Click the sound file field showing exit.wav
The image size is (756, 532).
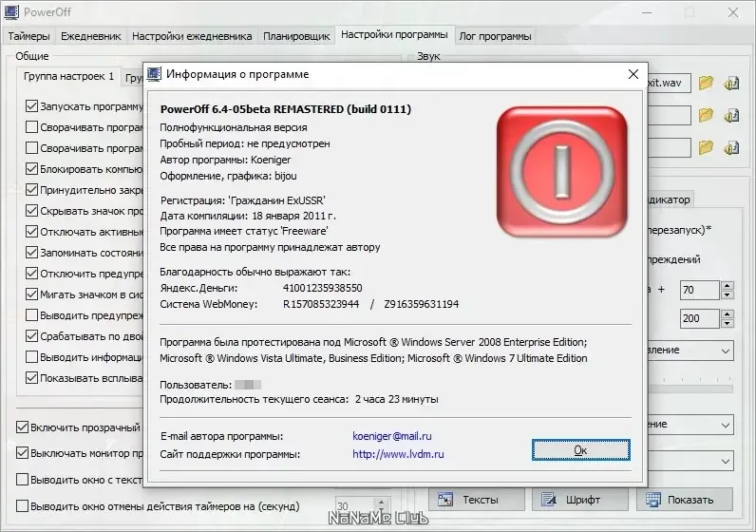coord(670,83)
